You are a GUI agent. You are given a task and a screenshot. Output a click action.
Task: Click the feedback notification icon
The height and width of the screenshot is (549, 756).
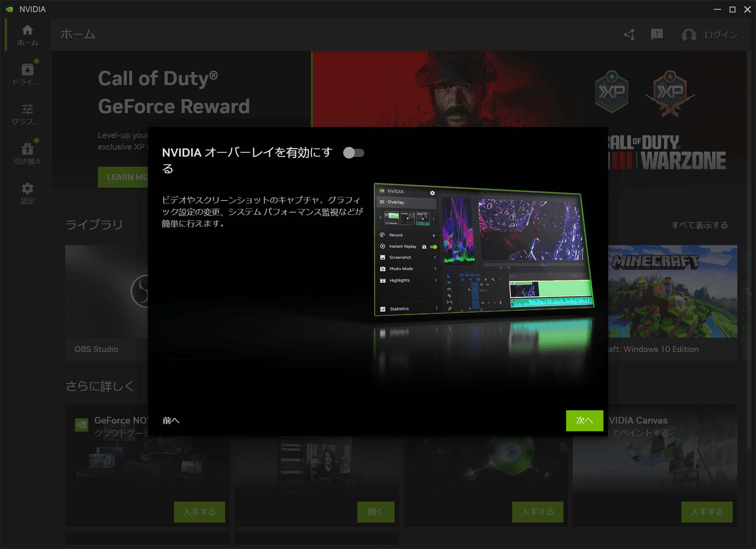pos(657,35)
